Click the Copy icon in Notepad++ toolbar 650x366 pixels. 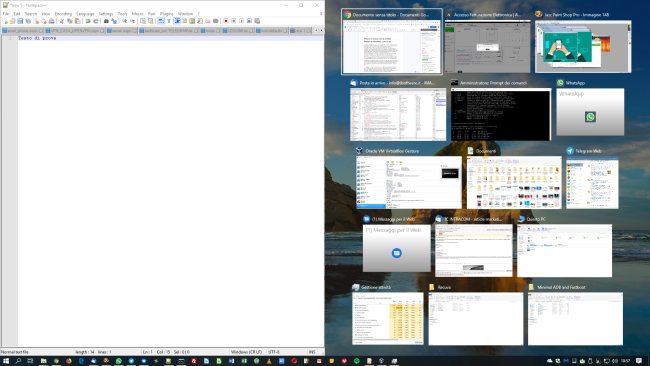(x=70, y=21)
